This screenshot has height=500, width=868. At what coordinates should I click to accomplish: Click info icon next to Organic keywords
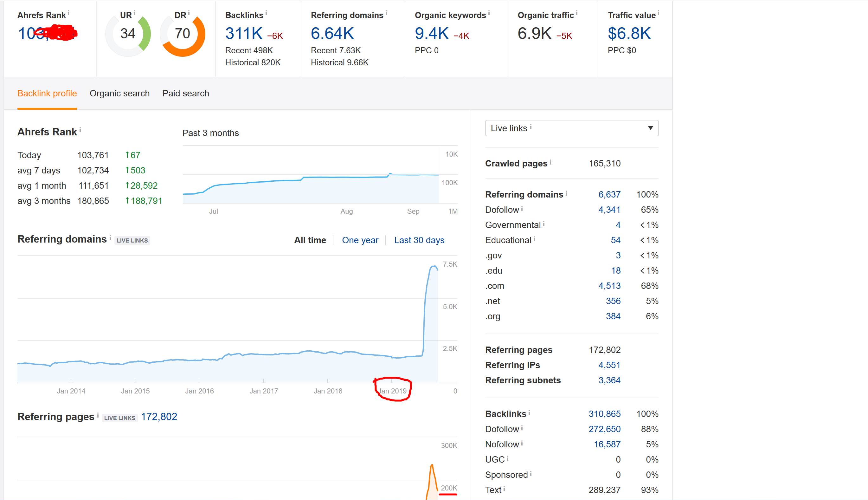[489, 13]
